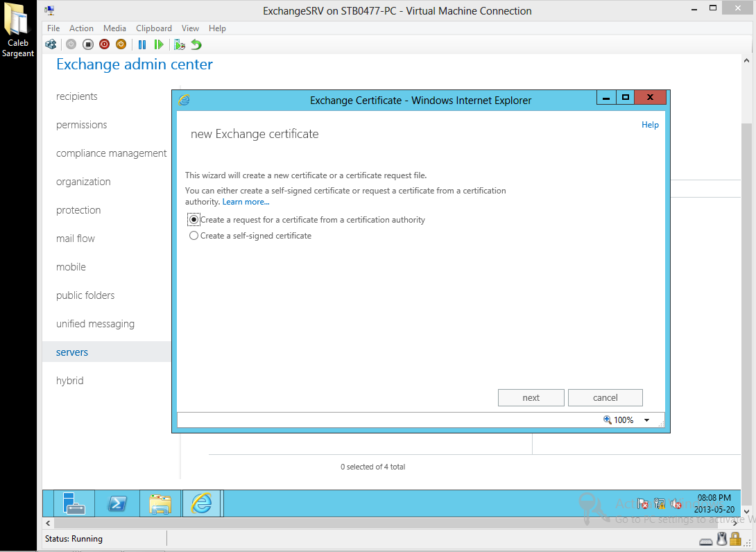Click the keyboard status bar icon
756x552 pixels.
point(706,542)
